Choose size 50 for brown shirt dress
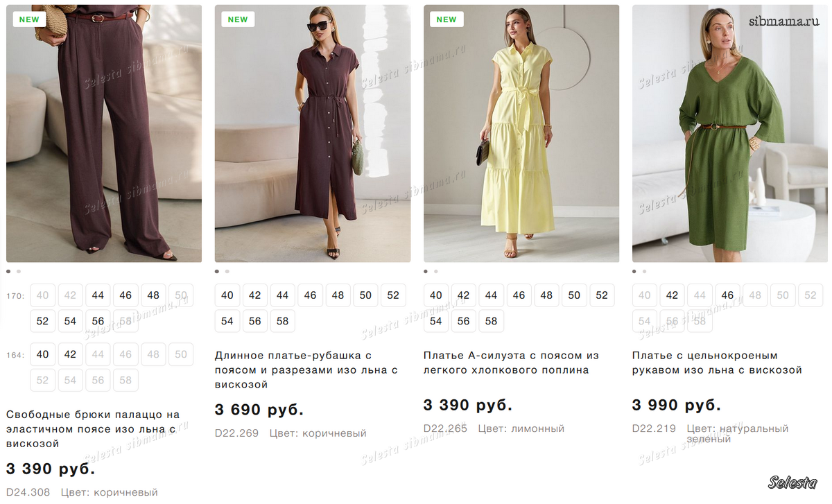832x504 pixels. coord(365,295)
